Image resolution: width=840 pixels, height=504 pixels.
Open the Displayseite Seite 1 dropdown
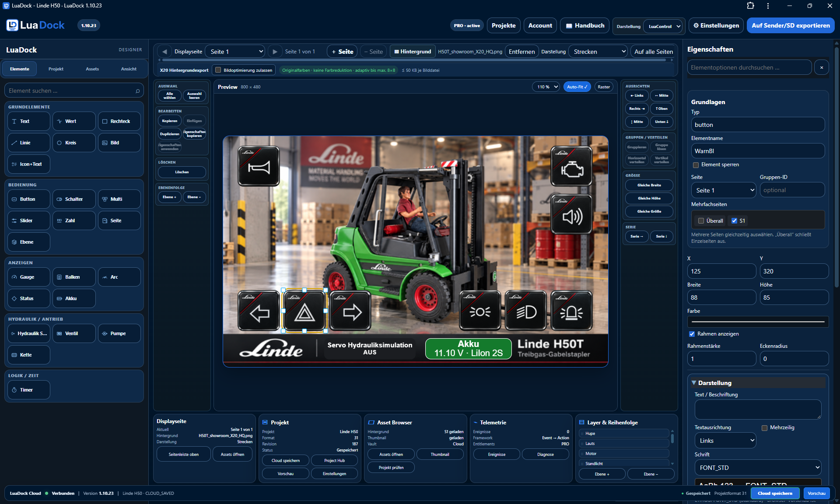(x=235, y=52)
